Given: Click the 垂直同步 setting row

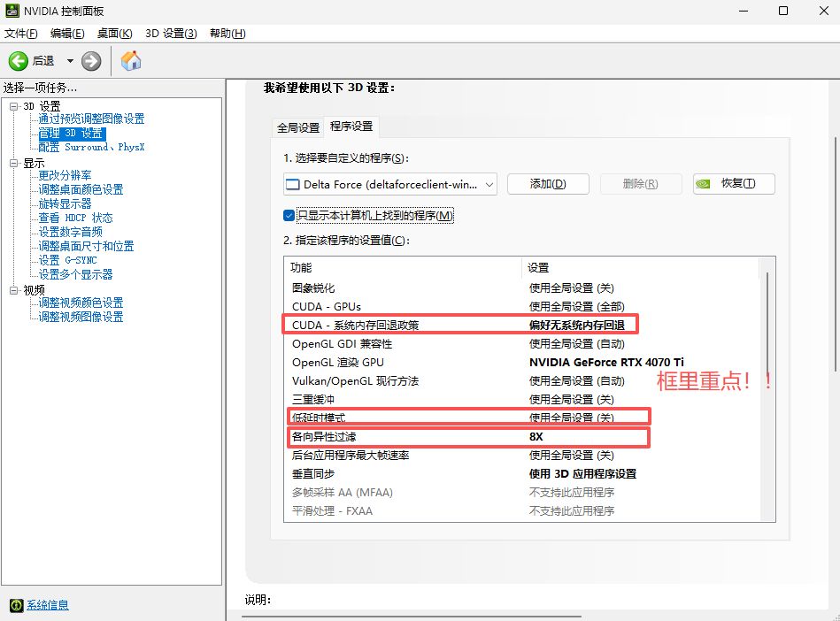Looking at the screenshot, I should click(522, 474).
